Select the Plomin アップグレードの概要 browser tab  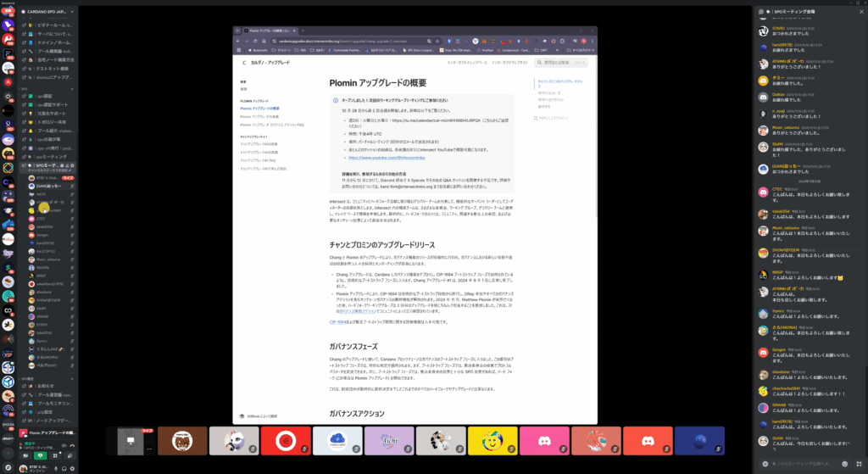click(270, 31)
